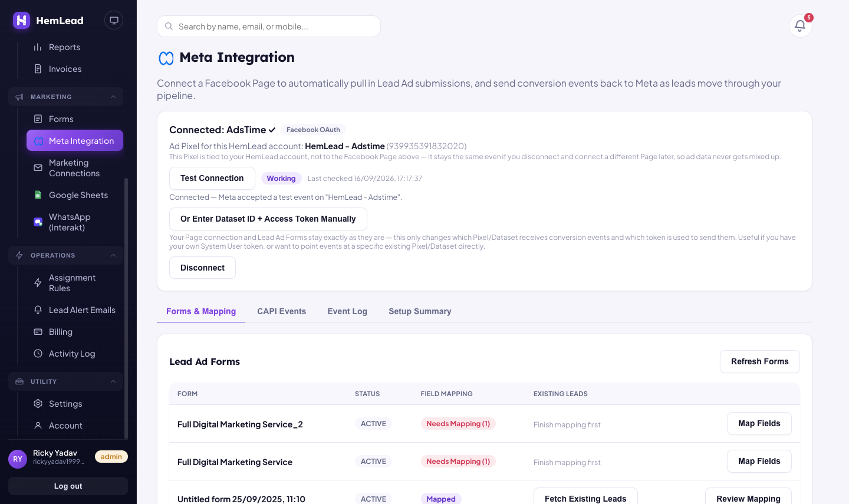Click the Disconnect button
The image size is (849, 504).
pyautogui.click(x=202, y=268)
